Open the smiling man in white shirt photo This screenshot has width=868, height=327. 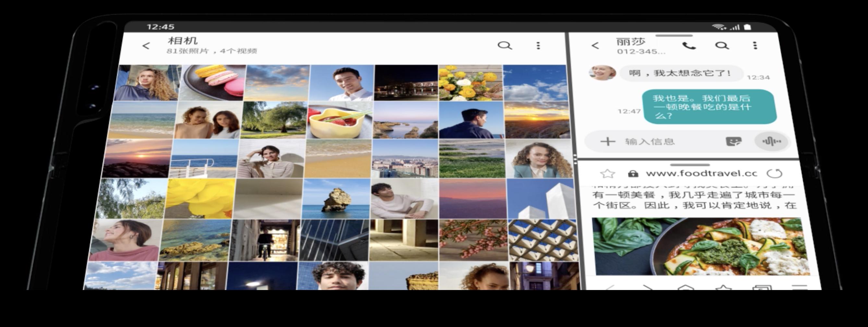click(x=341, y=83)
